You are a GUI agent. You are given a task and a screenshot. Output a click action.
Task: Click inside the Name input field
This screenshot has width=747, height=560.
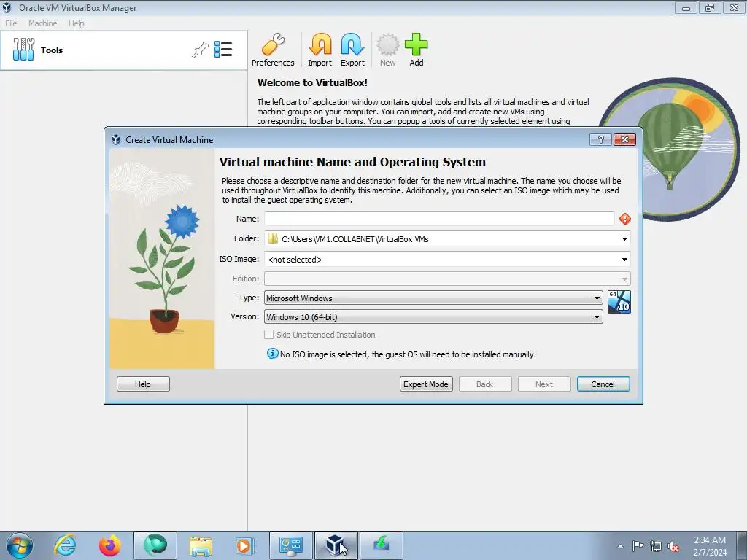pyautogui.click(x=439, y=219)
